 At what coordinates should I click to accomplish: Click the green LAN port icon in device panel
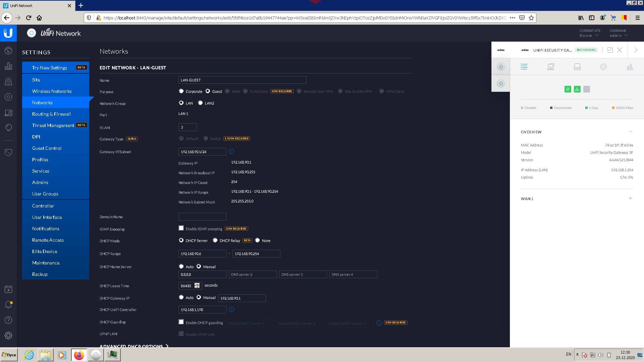(577, 89)
